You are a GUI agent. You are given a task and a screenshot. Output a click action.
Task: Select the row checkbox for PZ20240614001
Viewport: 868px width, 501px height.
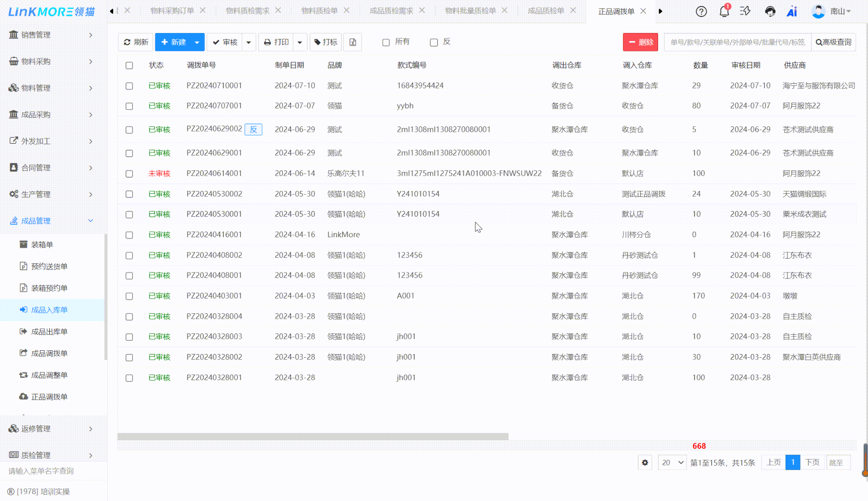[x=129, y=174]
